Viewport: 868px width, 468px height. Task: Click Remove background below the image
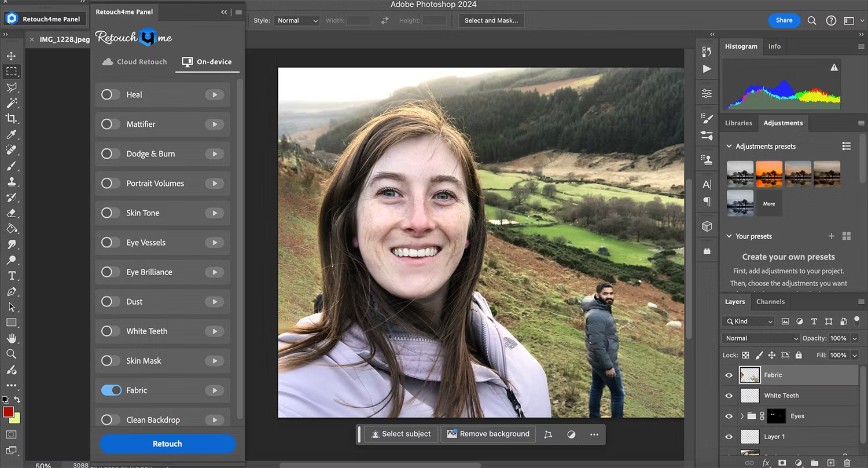[488, 434]
